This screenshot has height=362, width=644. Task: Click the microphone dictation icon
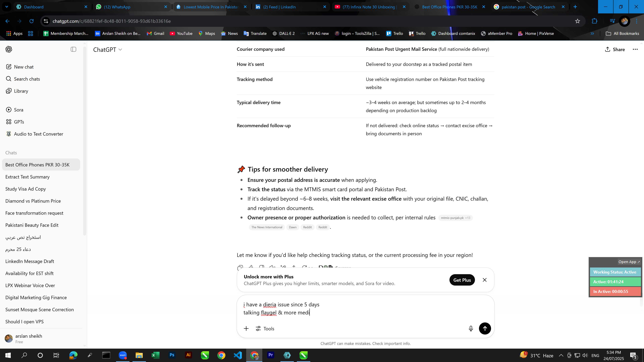pos(471,328)
